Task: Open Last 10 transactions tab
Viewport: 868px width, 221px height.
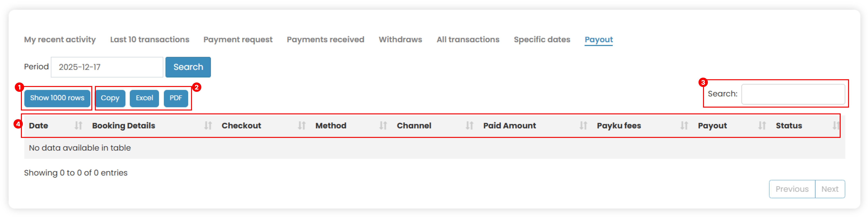Action: 149,39
